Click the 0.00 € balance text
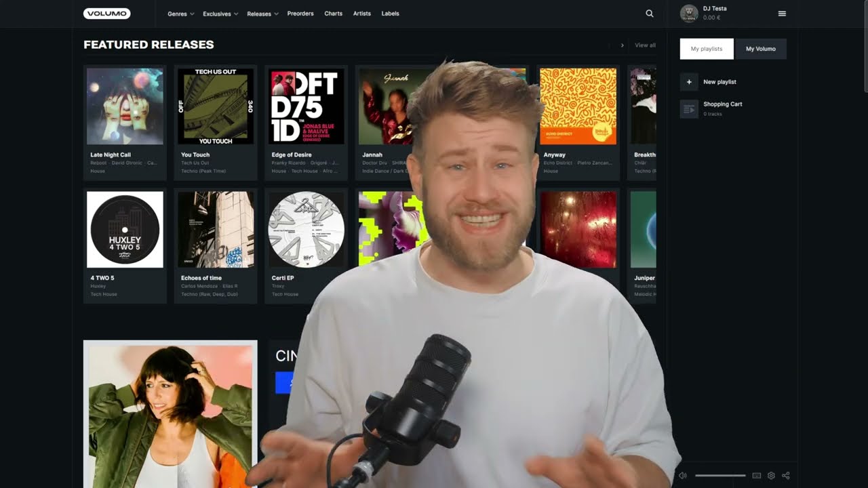 point(711,18)
